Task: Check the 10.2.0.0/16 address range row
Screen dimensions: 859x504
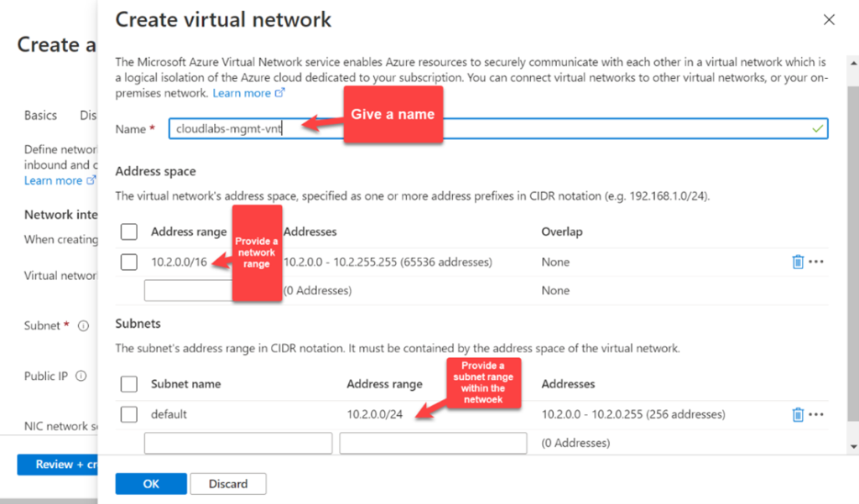Action: pos(128,262)
